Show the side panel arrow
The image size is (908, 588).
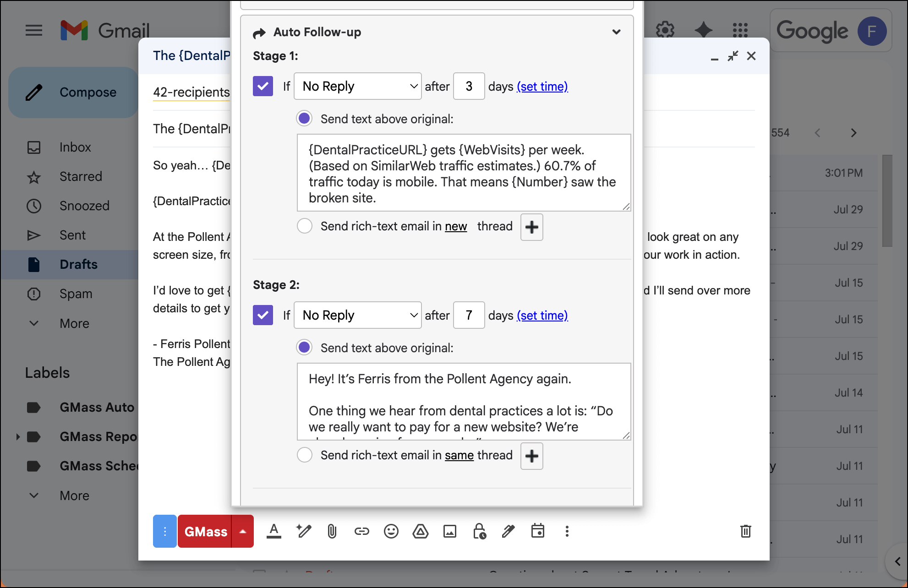pos(897,561)
